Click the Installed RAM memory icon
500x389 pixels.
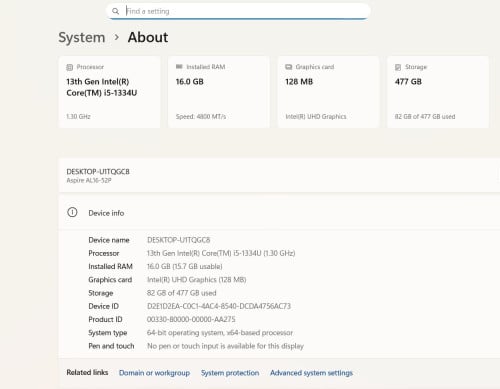coord(179,67)
